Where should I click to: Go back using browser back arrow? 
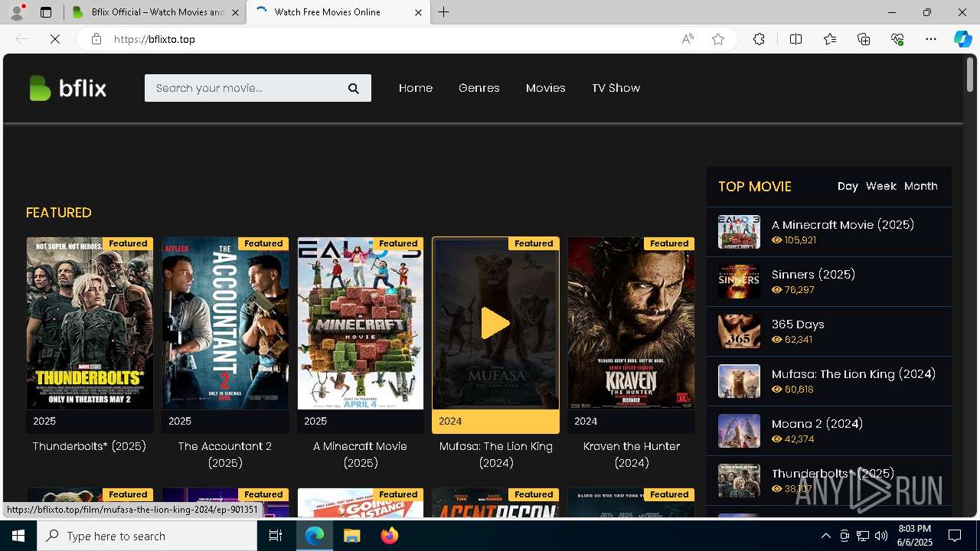21,39
